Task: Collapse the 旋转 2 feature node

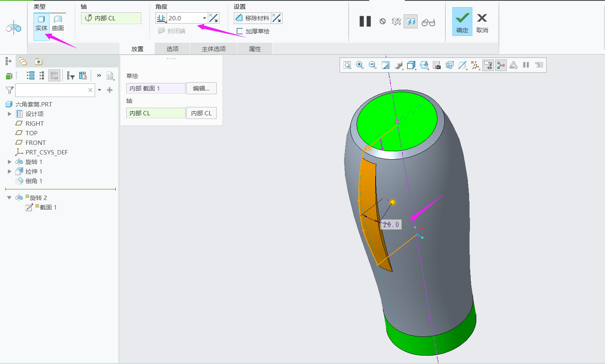Action: pos(9,198)
